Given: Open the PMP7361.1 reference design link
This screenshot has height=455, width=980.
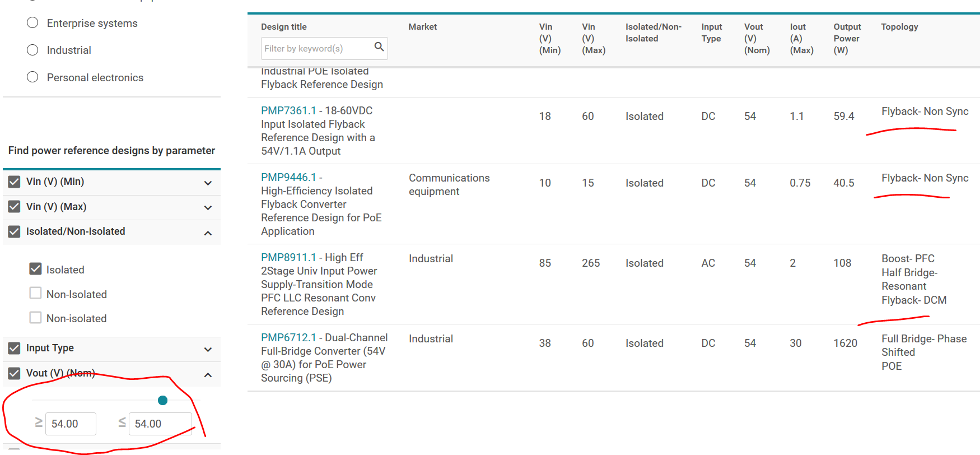Looking at the screenshot, I should 288,111.
